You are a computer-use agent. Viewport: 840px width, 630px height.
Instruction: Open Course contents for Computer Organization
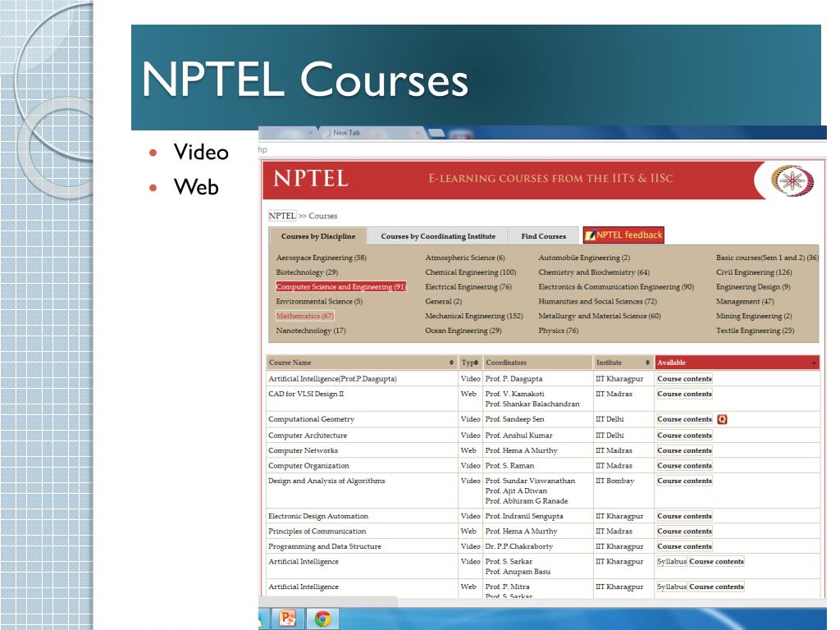(x=685, y=466)
